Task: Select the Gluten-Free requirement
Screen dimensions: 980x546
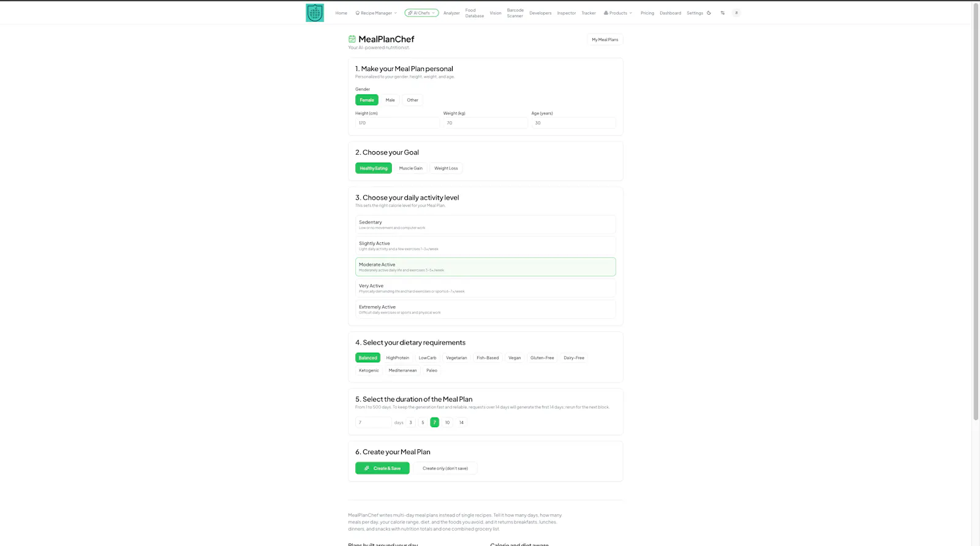Action: point(542,358)
